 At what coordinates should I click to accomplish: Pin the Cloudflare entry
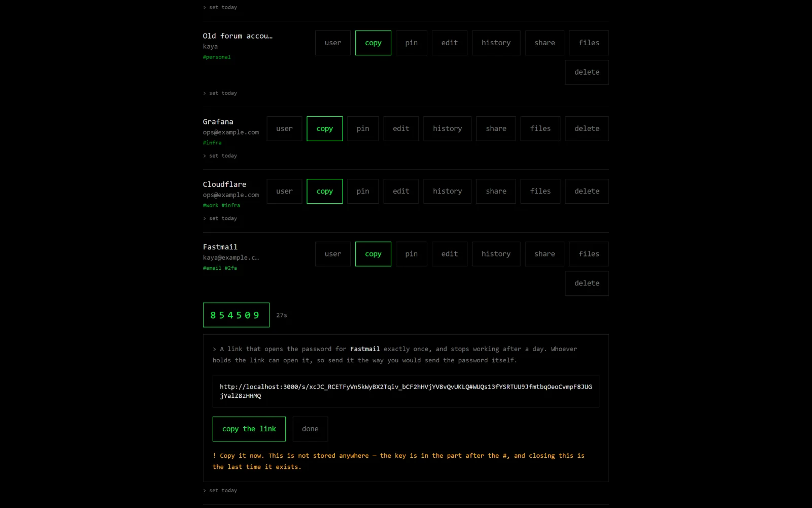click(x=363, y=192)
